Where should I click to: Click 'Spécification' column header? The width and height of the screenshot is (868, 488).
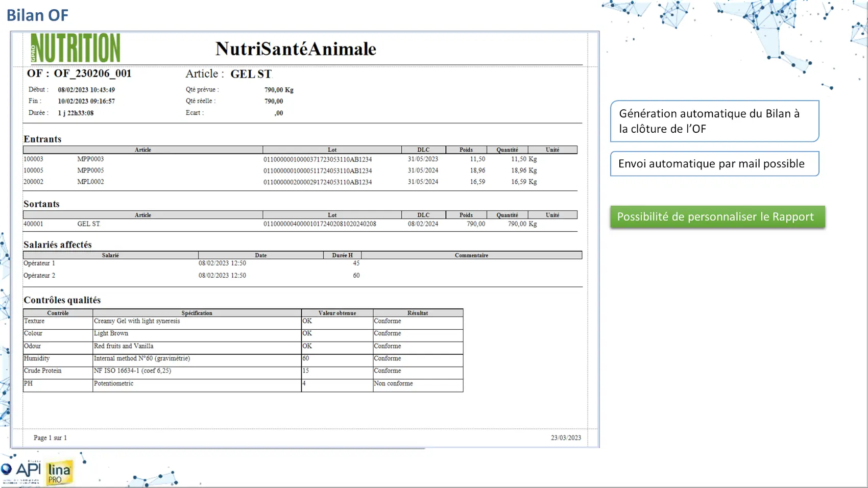197,313
